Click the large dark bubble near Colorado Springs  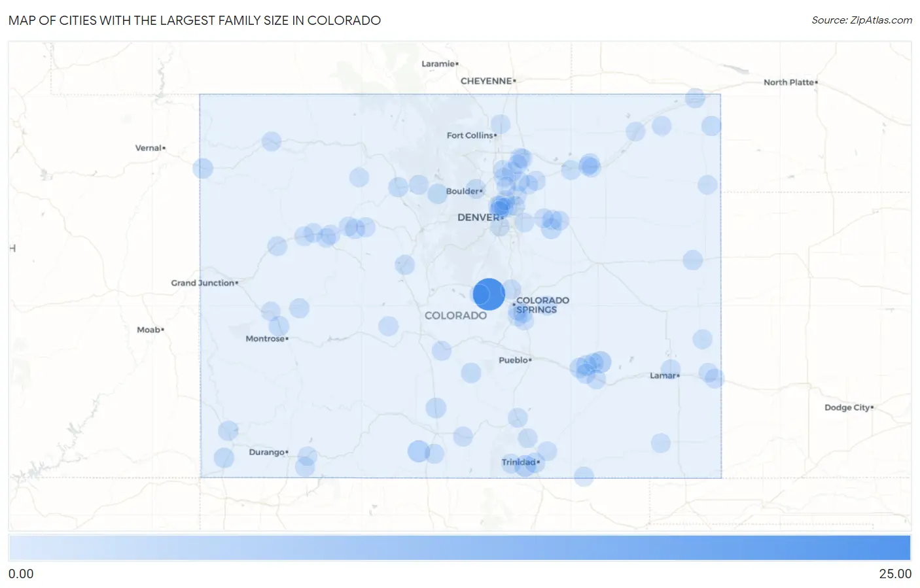(489, 294)
